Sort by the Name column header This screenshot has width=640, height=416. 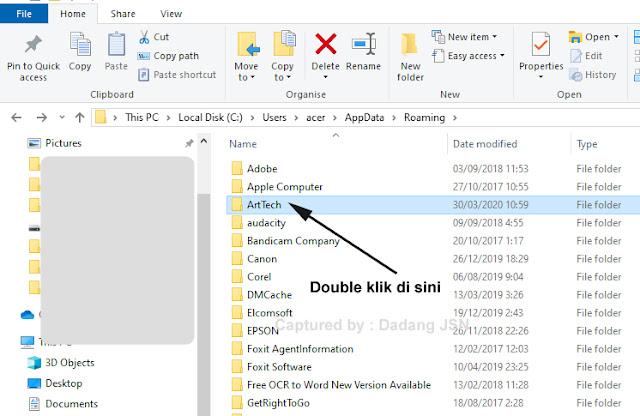243,144
